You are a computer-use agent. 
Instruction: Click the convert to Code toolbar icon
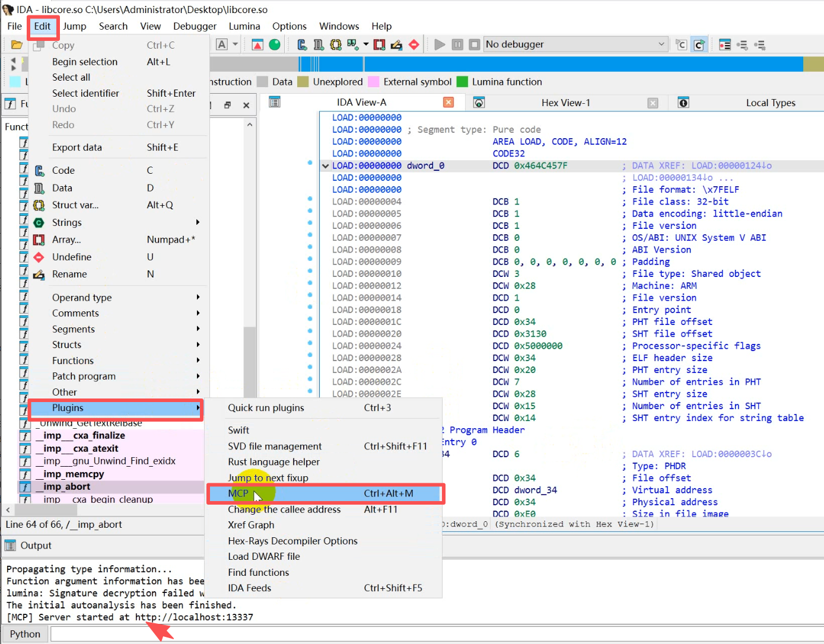(x=302, y=44)
